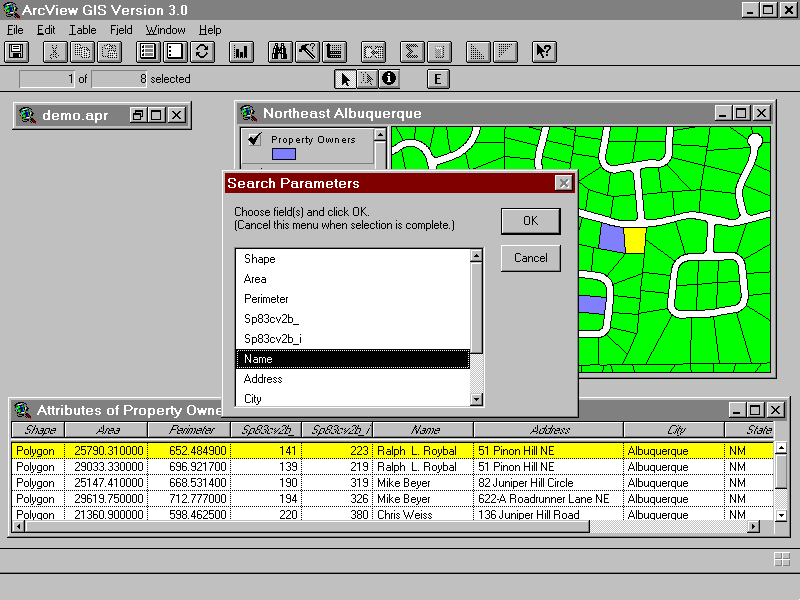Click the Copy toolbar icon
This screenshot has height=600, width=800.
82,52
